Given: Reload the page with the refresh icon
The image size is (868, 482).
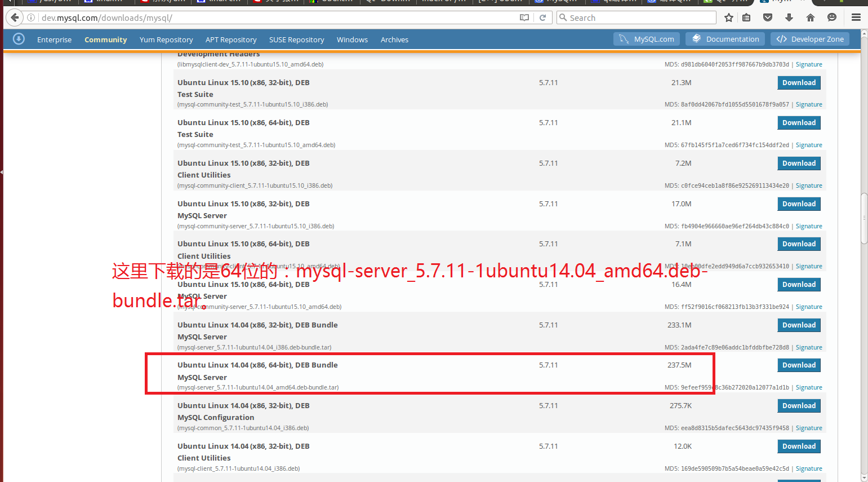Looking at the screenshot, I should click(x=543, y=17).
